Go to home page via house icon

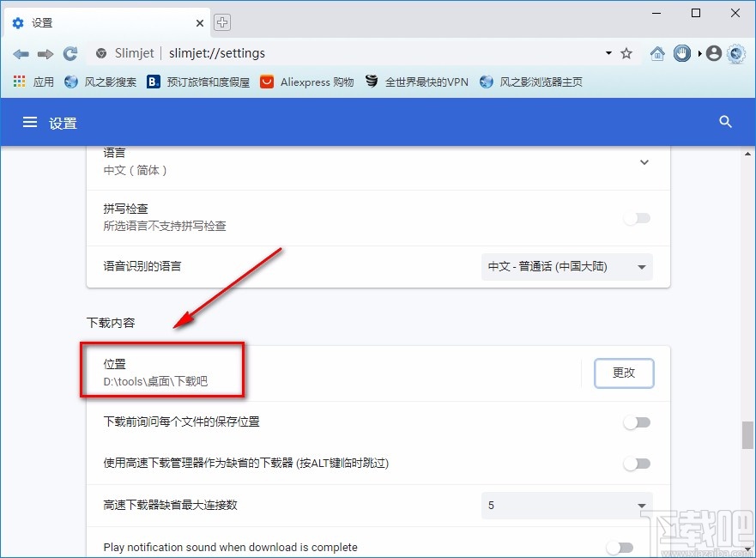click(657, 53)
